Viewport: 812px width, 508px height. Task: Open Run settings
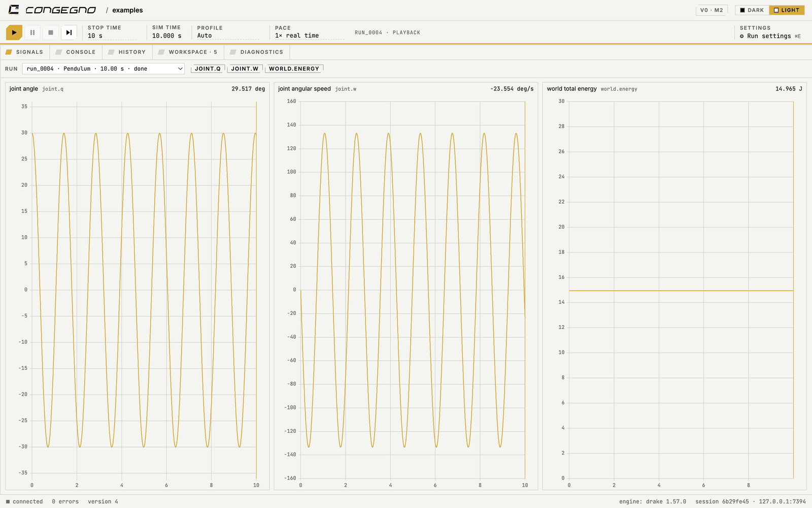tap(770, 36)
